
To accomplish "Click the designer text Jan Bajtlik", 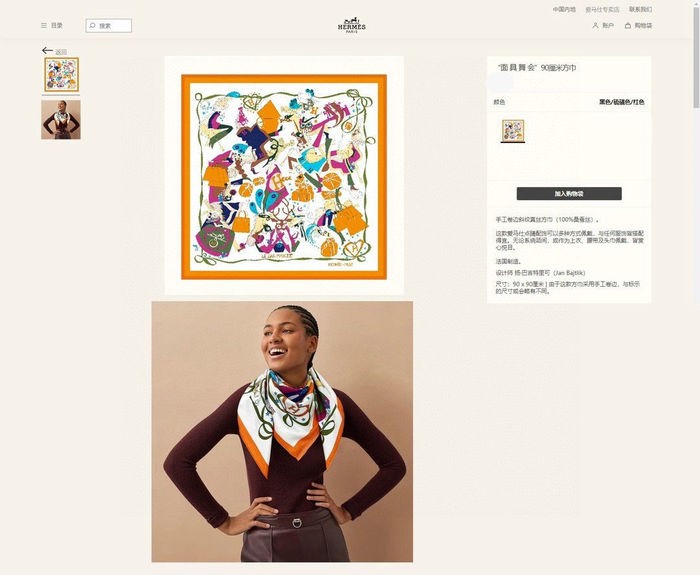I will pos(540,273).
